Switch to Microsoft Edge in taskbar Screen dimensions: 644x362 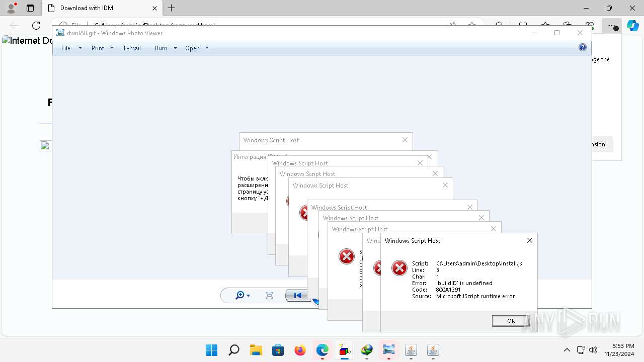coord(323,350)
